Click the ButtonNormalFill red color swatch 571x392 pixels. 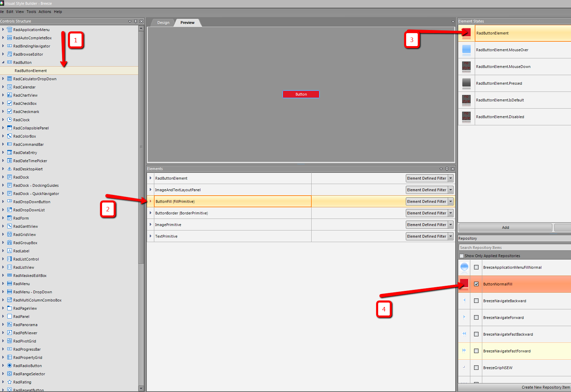point(464,284)
